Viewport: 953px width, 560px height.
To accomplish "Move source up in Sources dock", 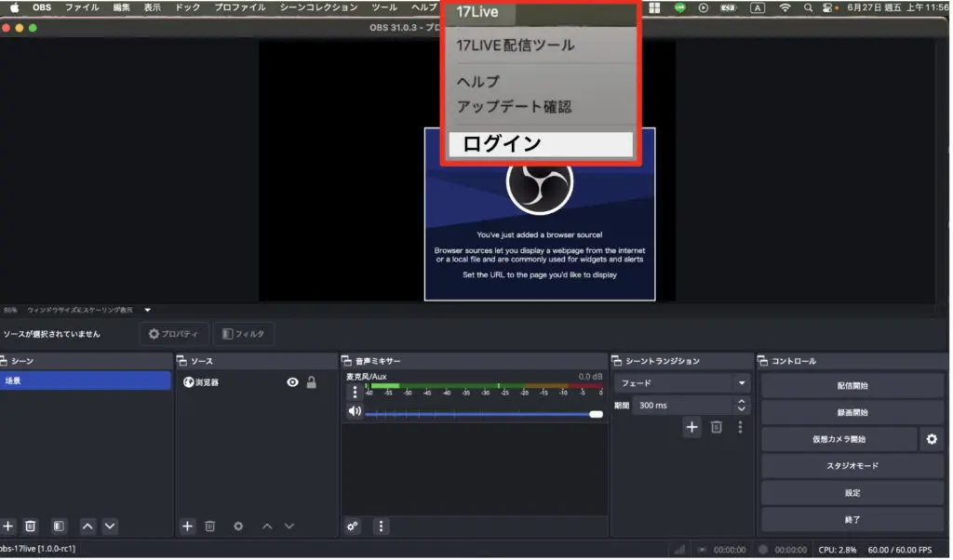I will point(267,527).
